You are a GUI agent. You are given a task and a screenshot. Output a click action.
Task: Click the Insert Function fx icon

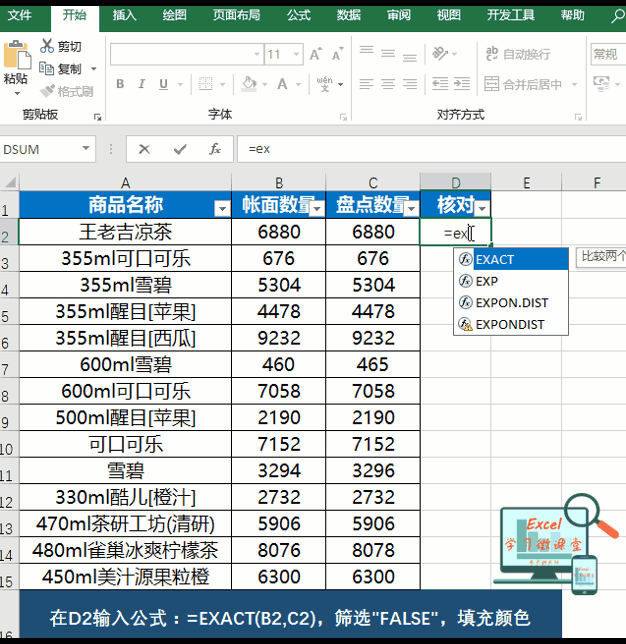(215, 149)
